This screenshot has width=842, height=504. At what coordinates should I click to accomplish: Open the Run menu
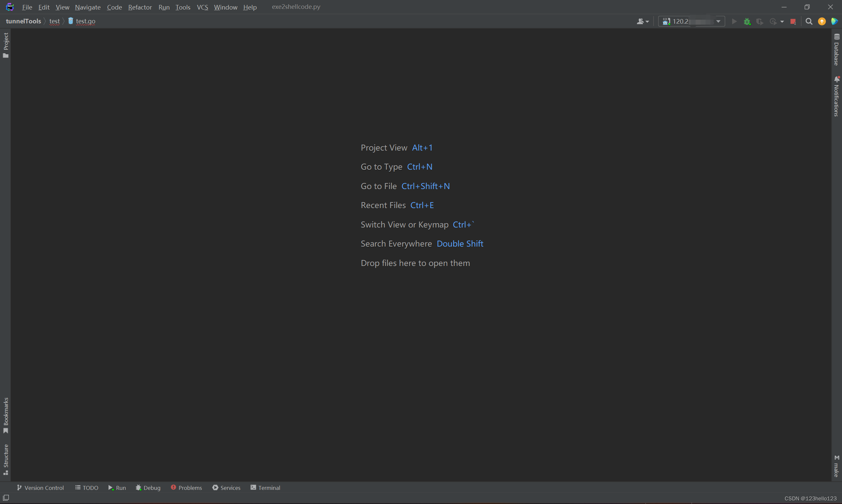pyautogui.click(x=164, y=7)
